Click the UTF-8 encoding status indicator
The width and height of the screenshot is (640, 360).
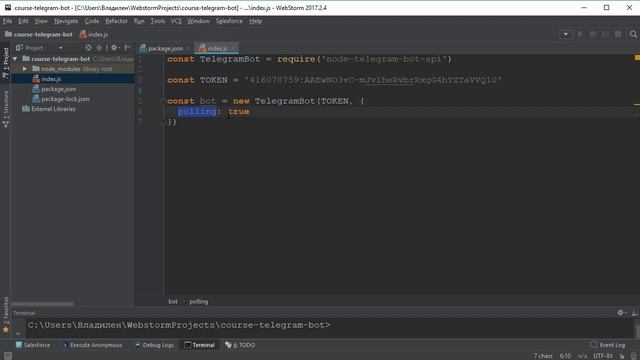603,356
